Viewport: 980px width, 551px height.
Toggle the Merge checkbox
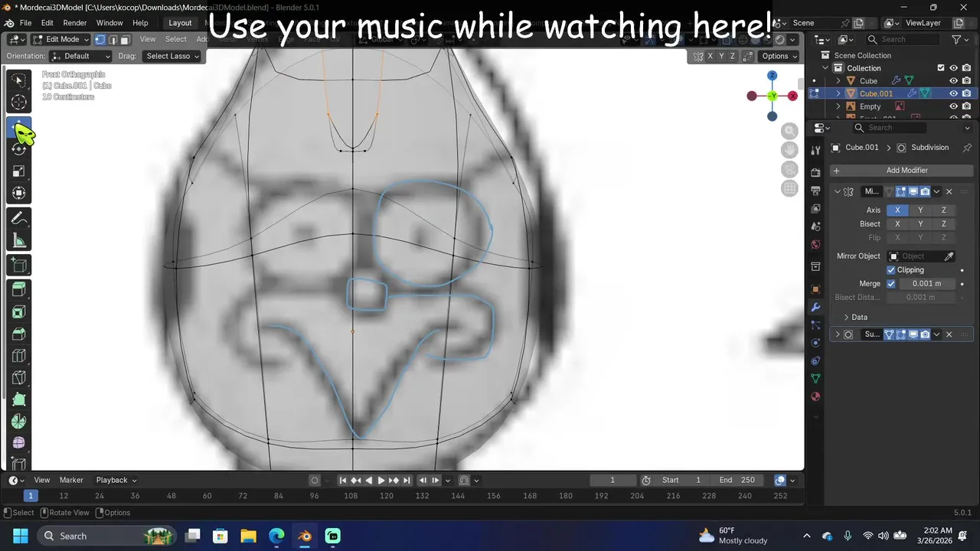pos(891,284)
